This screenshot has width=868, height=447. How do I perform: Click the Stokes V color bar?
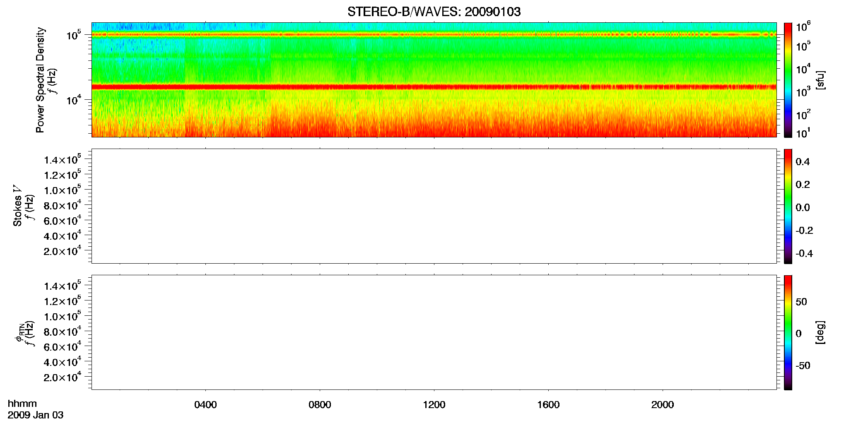pos(788,206)
